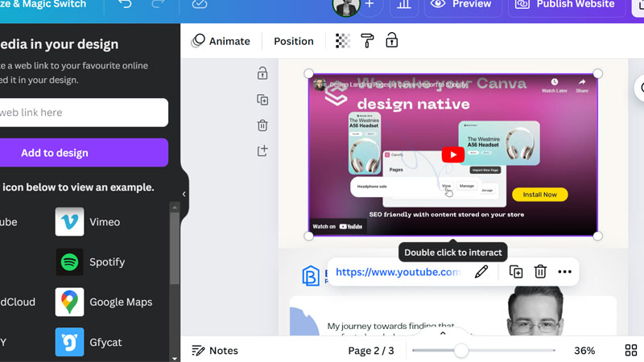Viewport: 644px width, 362px height.
Task: Open the Position panel
Action: (x=294, y=41)
